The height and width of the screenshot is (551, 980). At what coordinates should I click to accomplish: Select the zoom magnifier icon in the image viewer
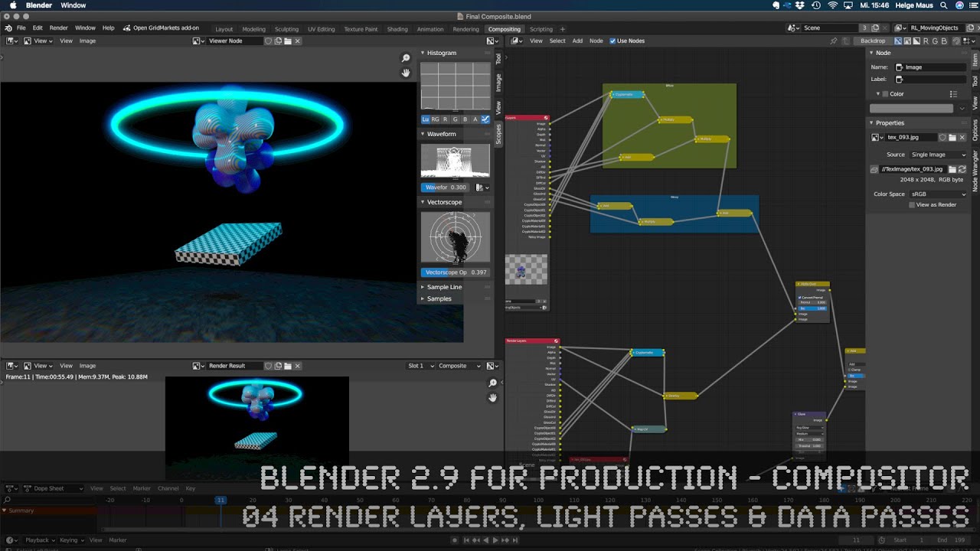[405, 57]
